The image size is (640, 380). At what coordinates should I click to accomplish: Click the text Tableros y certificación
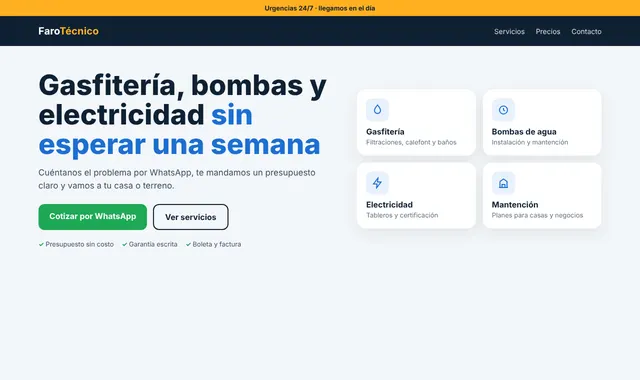pos(402,215)
